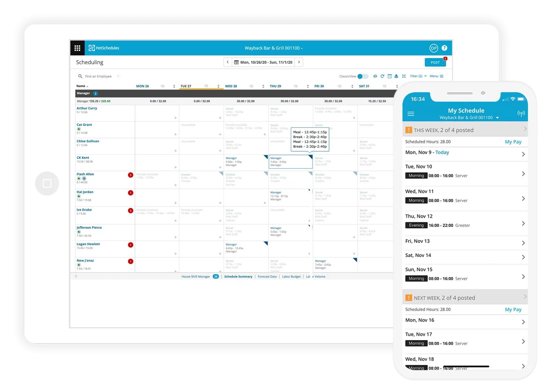The height and width of the screenshot is (392, 558).
Task: Open the phone hamburger menu
Action: click(411, 114)
